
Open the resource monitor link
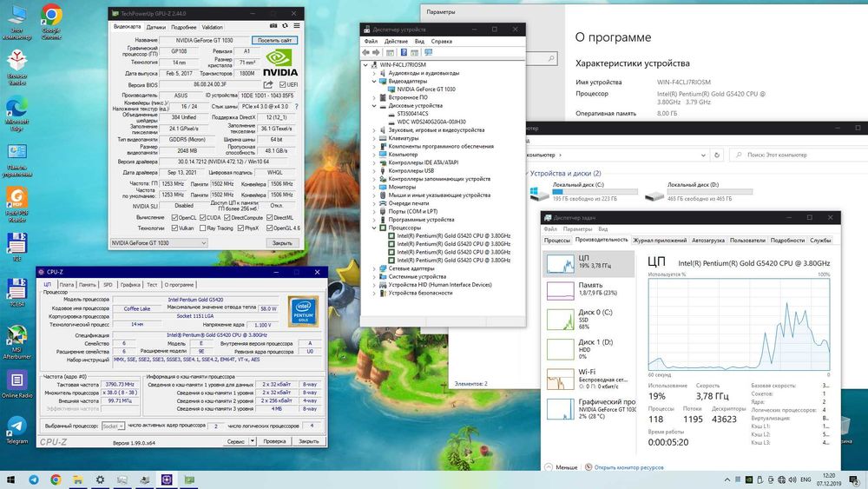[628, 467]
